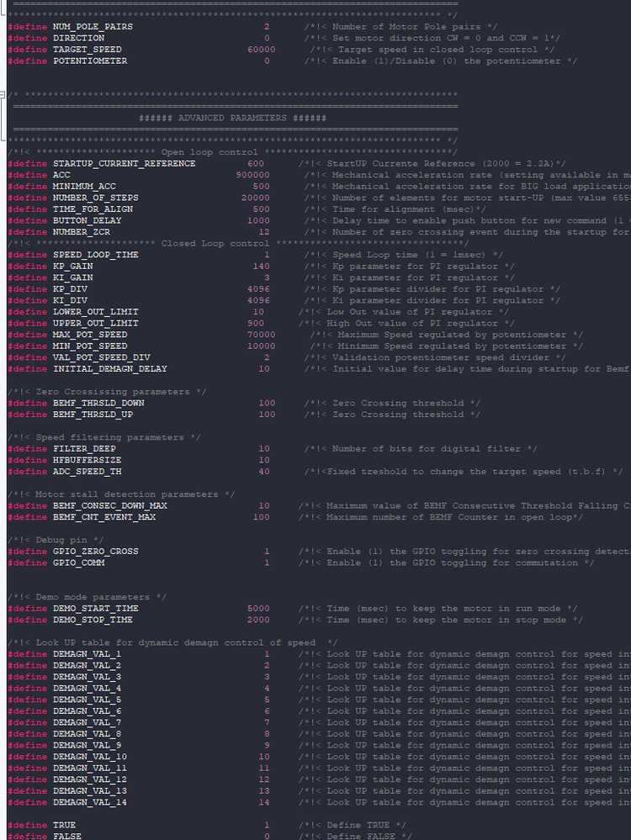The width and height of the screenshot is (631, 840).
Task: Click the ADC_SPEED_TH value 40
Action: 264,472
